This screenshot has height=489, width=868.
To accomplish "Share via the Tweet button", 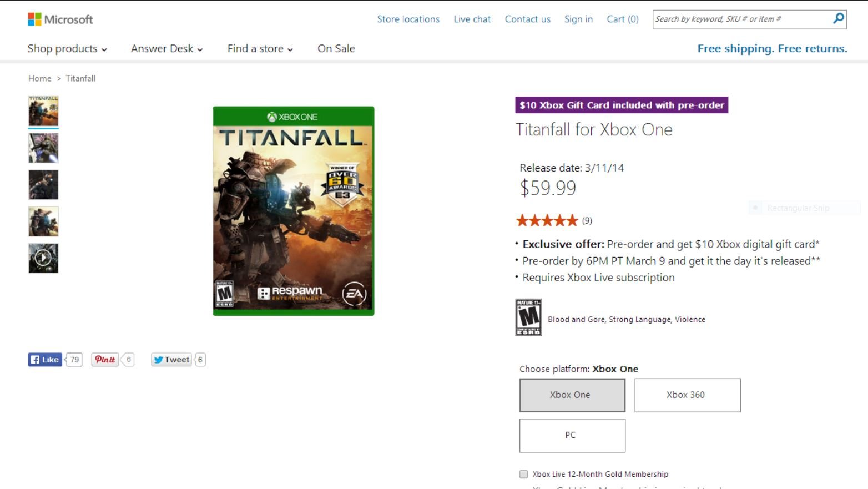I will pyautogui.click(x=171, y=360).
